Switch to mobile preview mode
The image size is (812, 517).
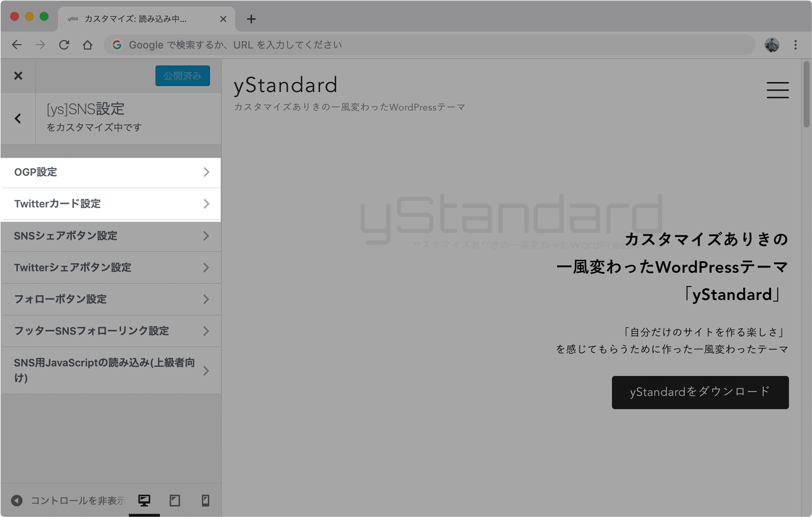pos(206,501)
